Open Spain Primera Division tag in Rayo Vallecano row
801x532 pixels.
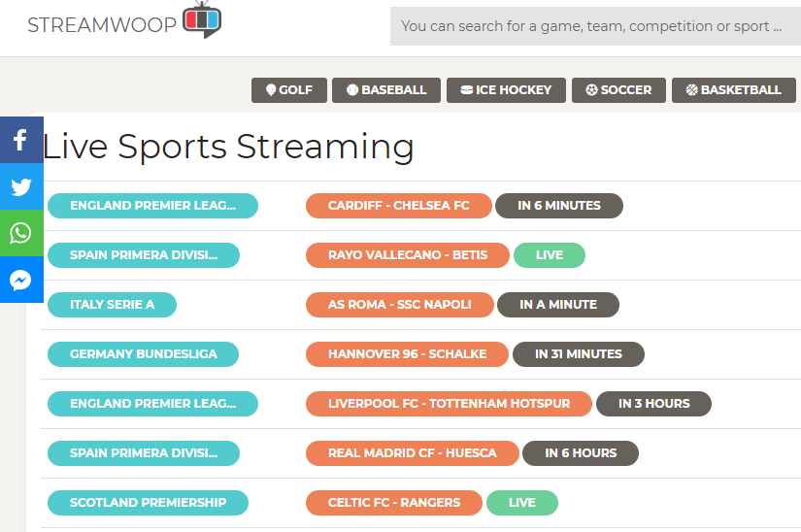point(144,255)
